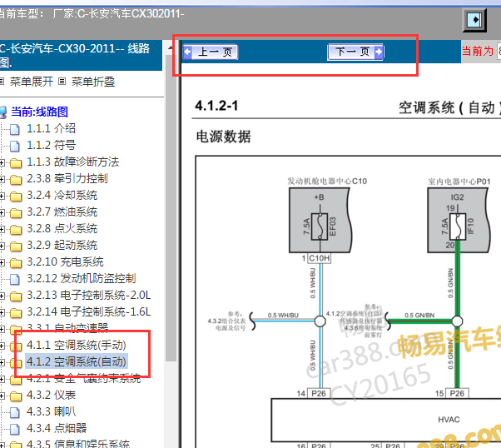
Task: Expand 3.2.10 充电系统 folder
Action: pyautogui.click(x=2, y=262)
